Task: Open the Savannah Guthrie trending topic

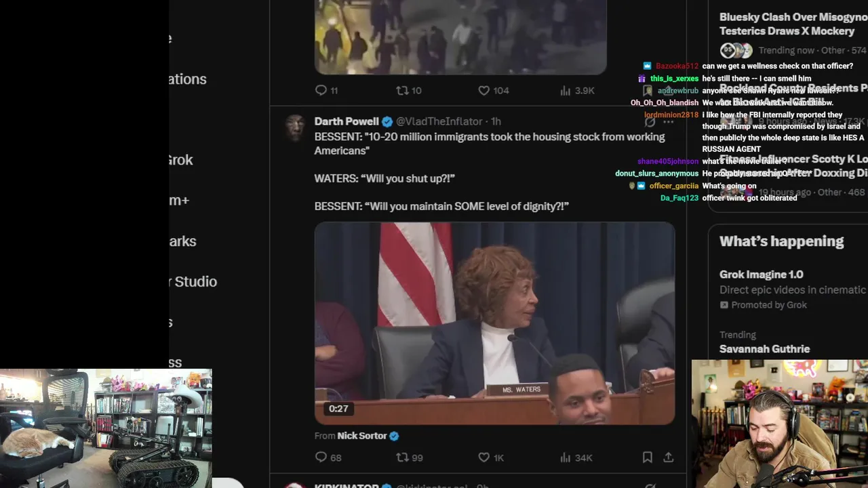Action: 764,348
